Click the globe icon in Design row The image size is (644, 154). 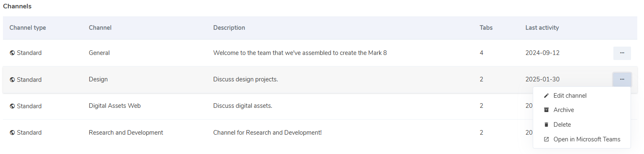[x=12, y=79]
